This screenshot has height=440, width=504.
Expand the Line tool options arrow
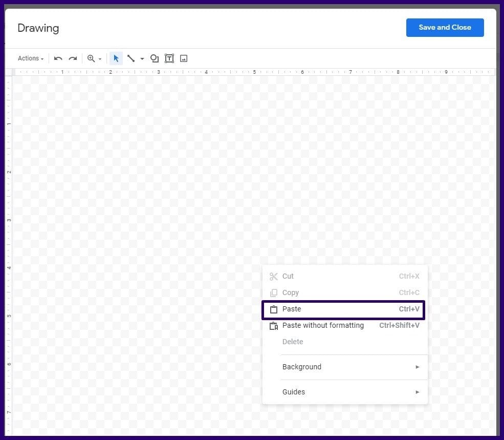[x=142, y=58]
